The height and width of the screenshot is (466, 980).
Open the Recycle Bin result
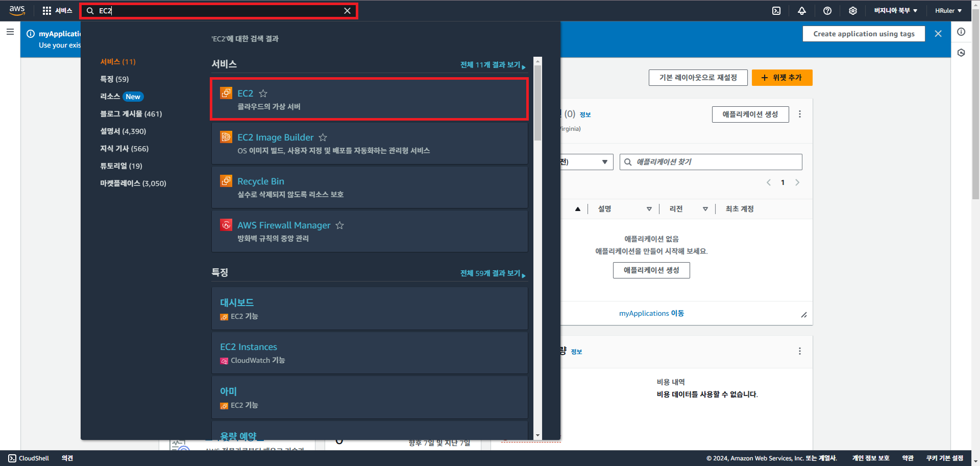(x=370, y=188)
